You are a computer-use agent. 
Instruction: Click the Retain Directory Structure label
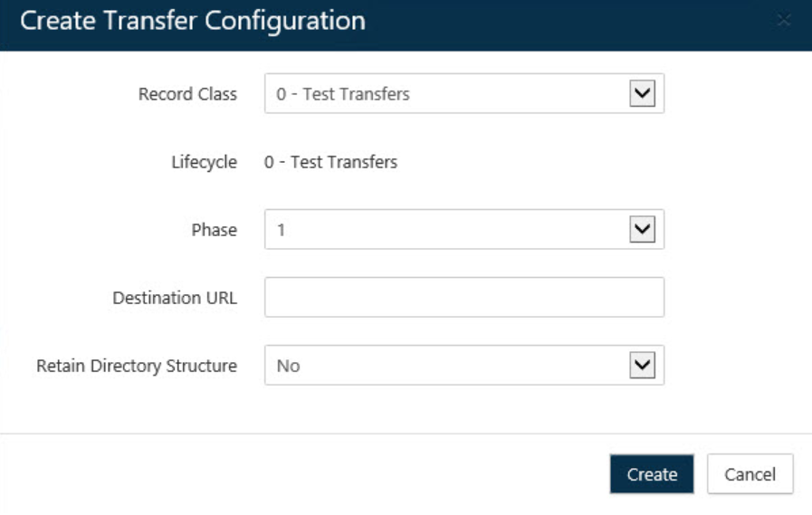(x=137, y=366)
